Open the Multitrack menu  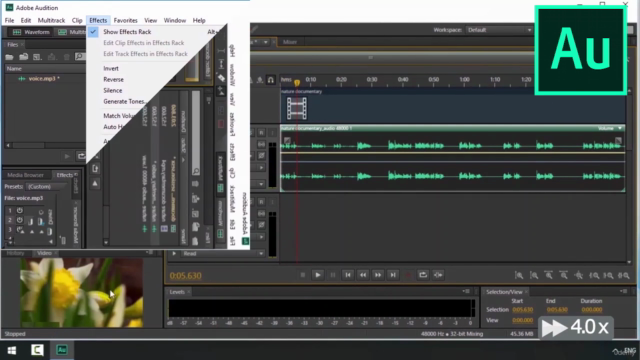[x=51, y=20]
